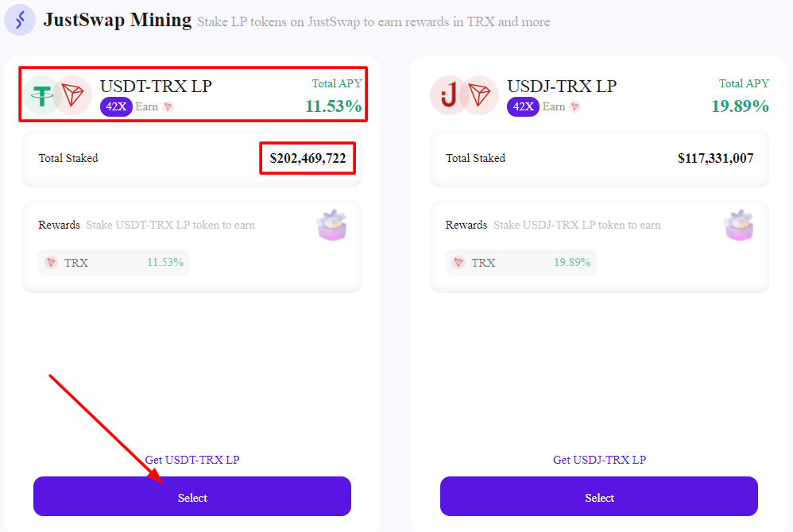This screenshot has width=793, height=532.
Task: Click the $202,469,722 total staked amount
Action: point(308,159)
